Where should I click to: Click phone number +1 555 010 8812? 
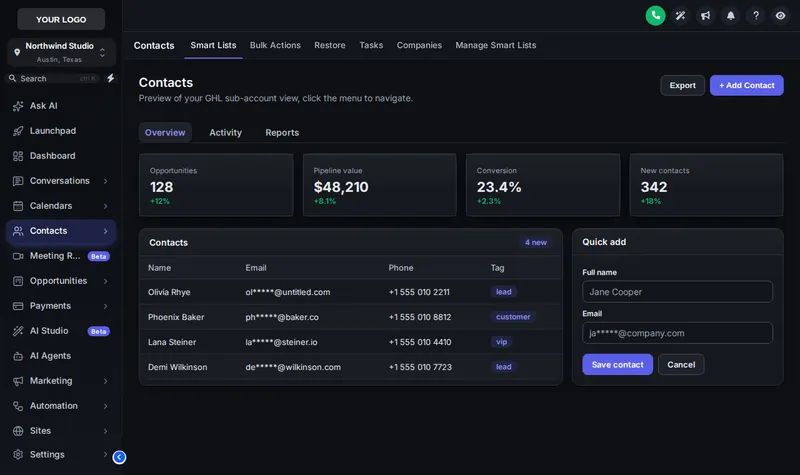click(x=420, y=317)
